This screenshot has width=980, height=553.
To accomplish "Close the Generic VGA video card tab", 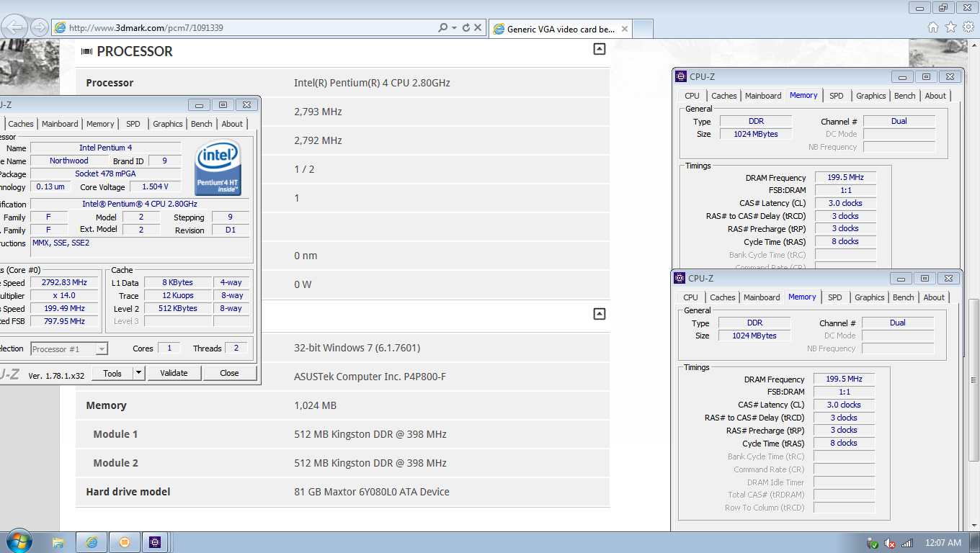I will 625,30.
